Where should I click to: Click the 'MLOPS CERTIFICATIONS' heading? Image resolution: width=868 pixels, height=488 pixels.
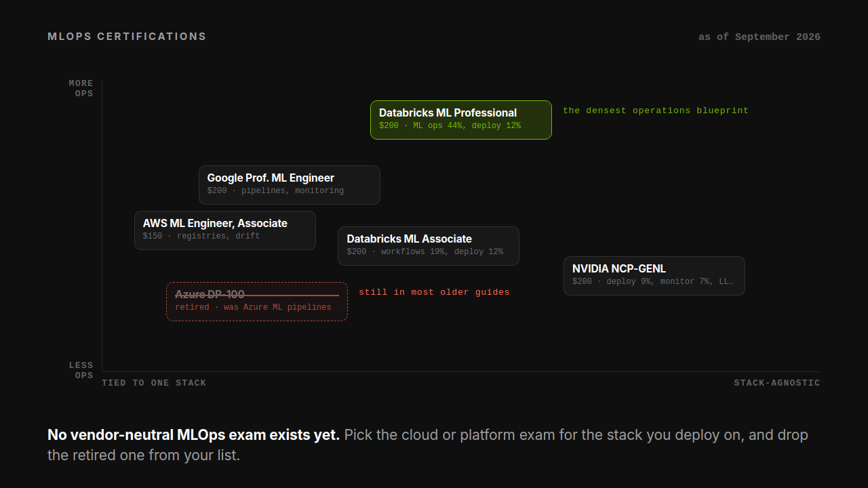click(x=127, y=37)
